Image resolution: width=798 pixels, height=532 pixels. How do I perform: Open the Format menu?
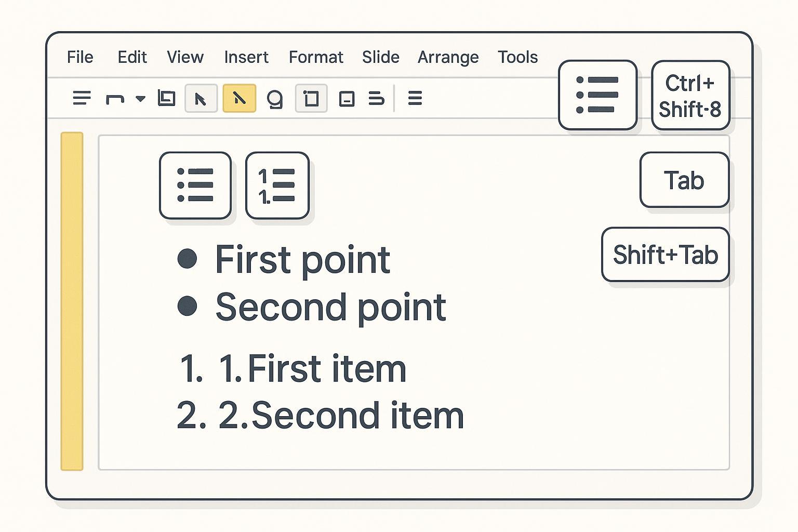click(x=316, y=57)
